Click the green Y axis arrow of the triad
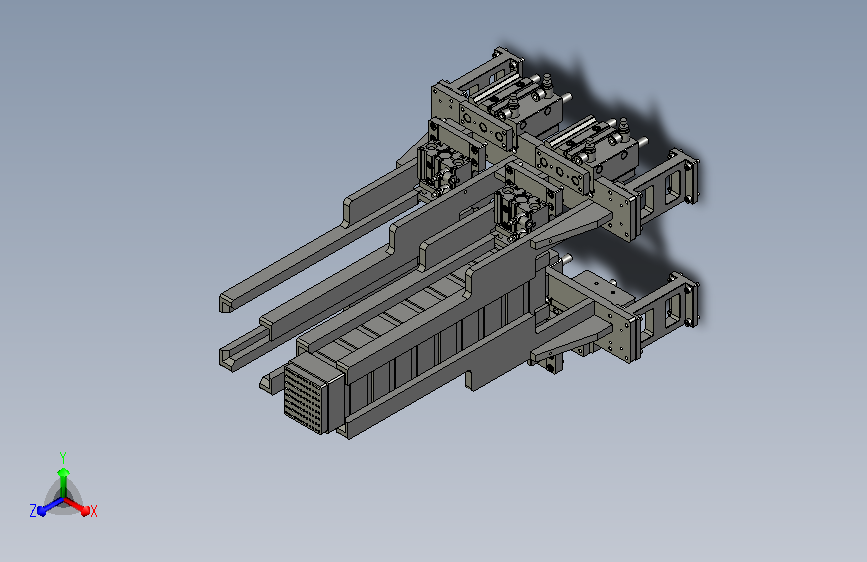Screen dimensions: 867x562 (x=64, y=483)
